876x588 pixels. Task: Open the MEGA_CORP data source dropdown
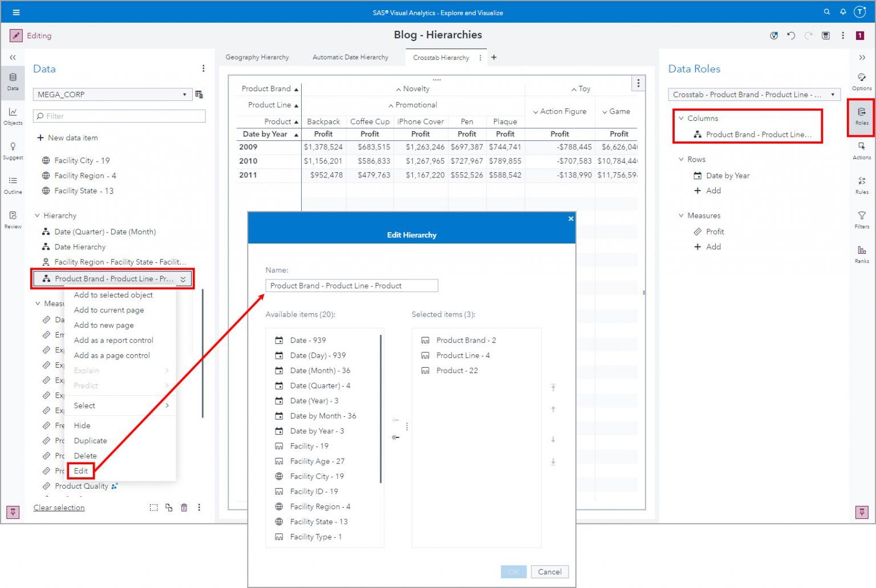pyautogui.click(x=184, y=94)
